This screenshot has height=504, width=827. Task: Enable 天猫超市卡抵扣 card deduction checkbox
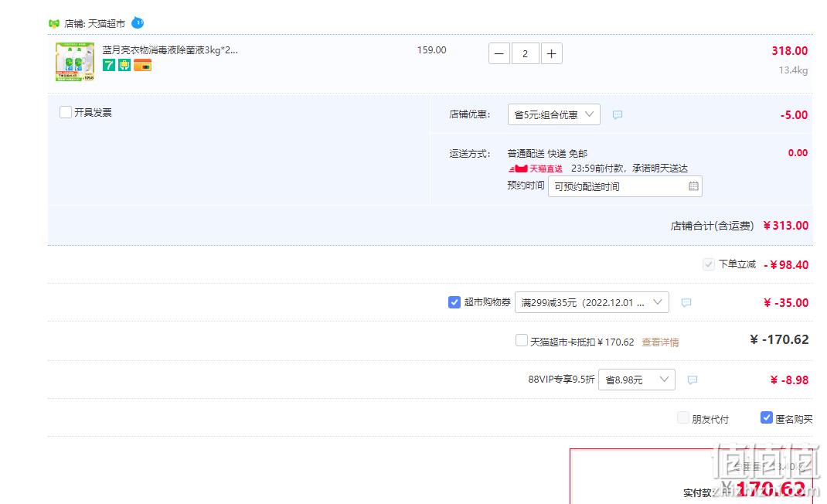click(522, 340)
